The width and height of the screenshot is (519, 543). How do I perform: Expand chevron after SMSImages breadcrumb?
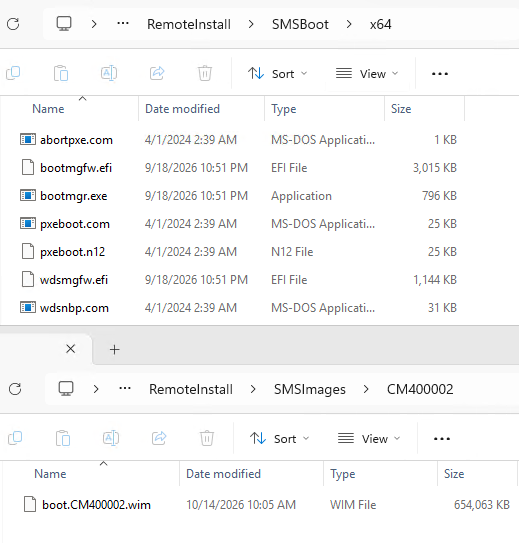[x=366, y=389]
